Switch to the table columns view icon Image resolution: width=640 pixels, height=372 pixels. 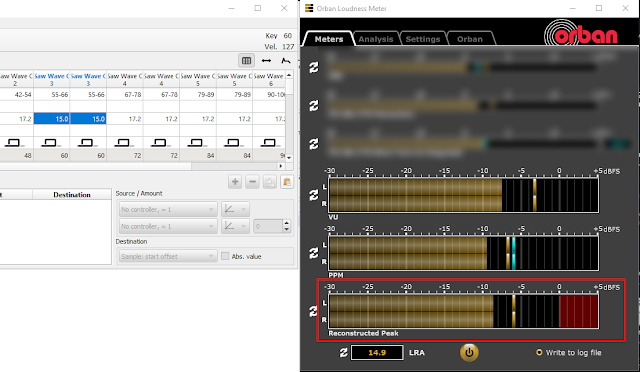247,61
